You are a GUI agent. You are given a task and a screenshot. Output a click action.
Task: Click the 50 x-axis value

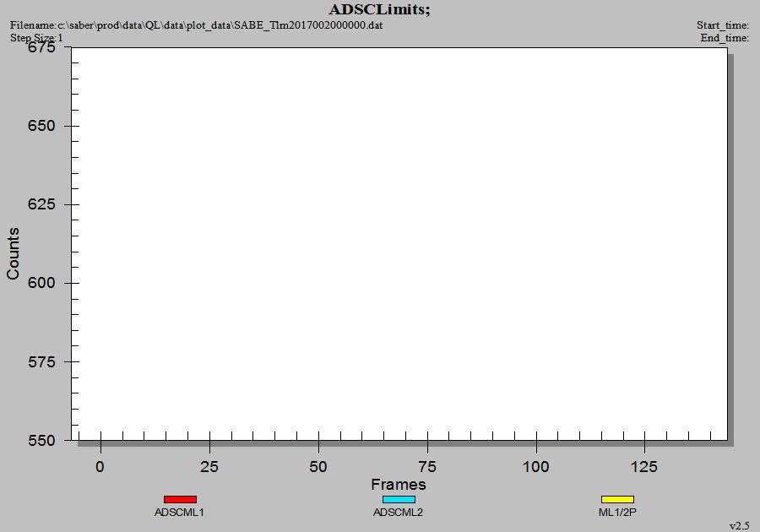pos(318,467)
